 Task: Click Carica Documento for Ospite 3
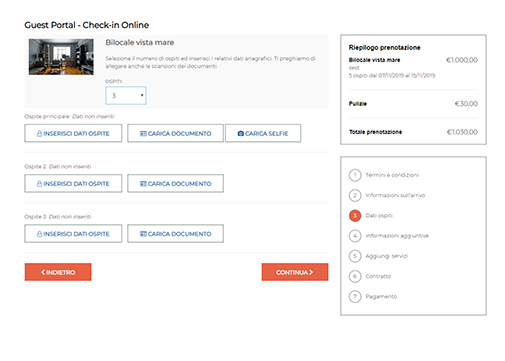click(175, 234)
